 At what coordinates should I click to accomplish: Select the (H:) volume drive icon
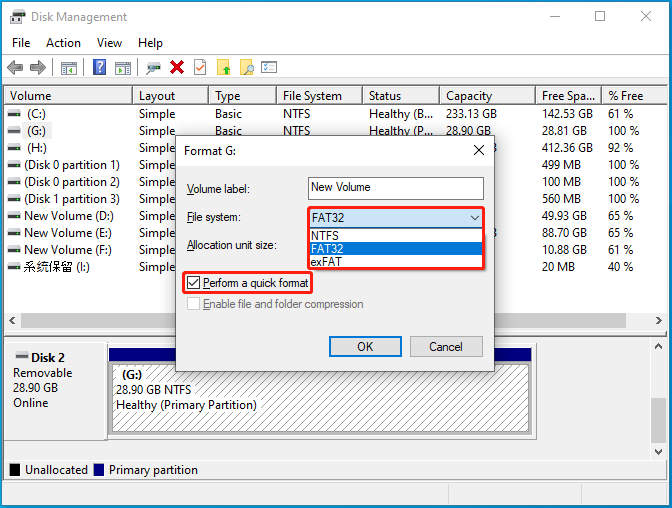[x=14, y=148]
